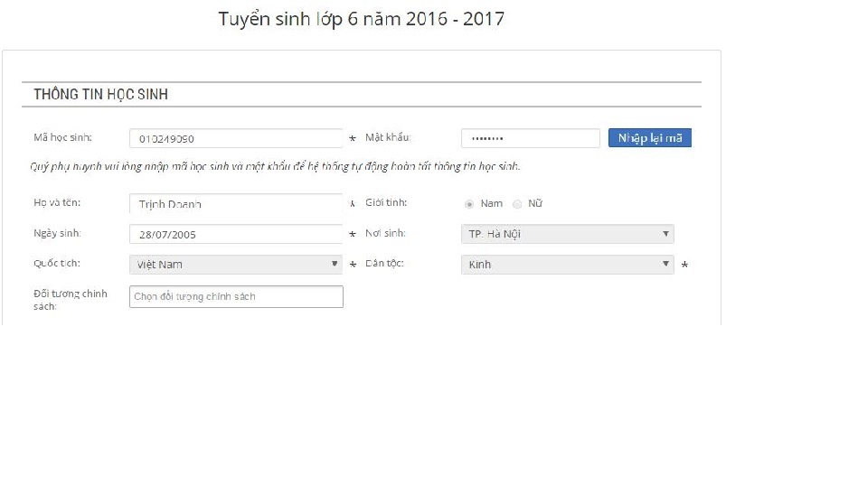Expand the Quốc tịch dropdown showing Việt Nam

pos(235,265)
